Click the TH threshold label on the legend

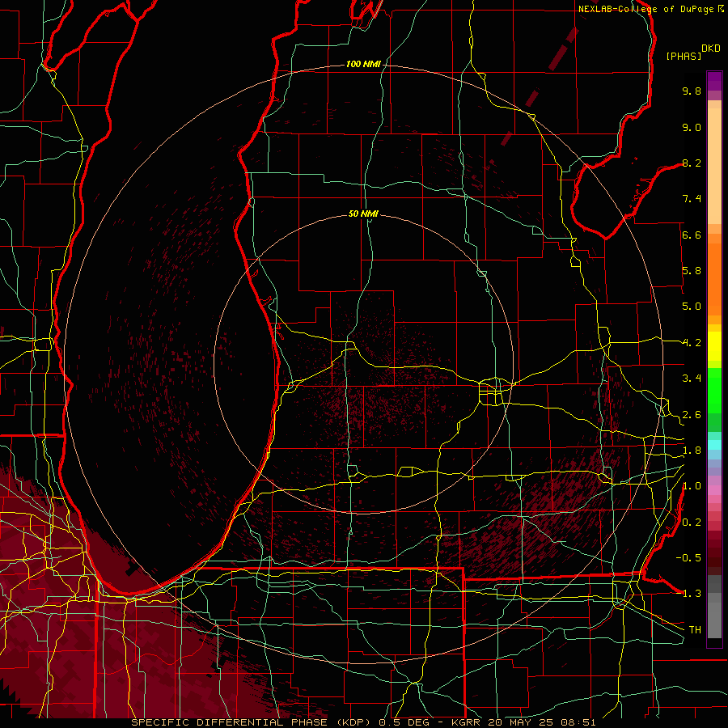coord(695,630)
